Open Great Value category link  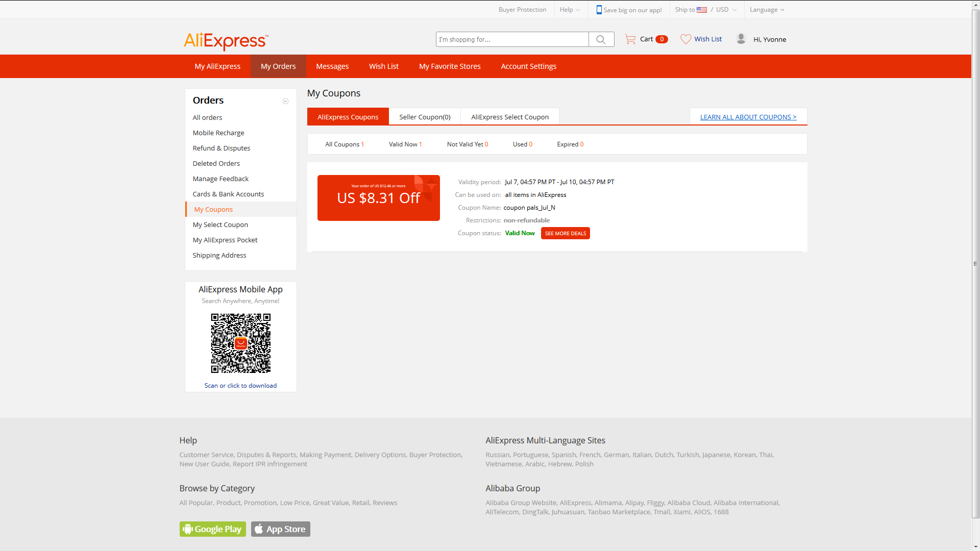[x=331, y=503]
